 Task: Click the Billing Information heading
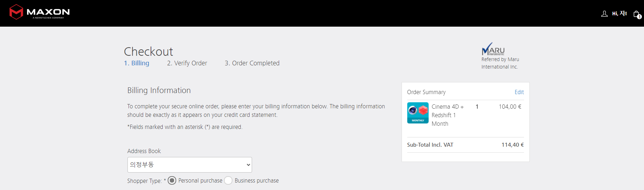pyautogui.click(x=159, y=91)
